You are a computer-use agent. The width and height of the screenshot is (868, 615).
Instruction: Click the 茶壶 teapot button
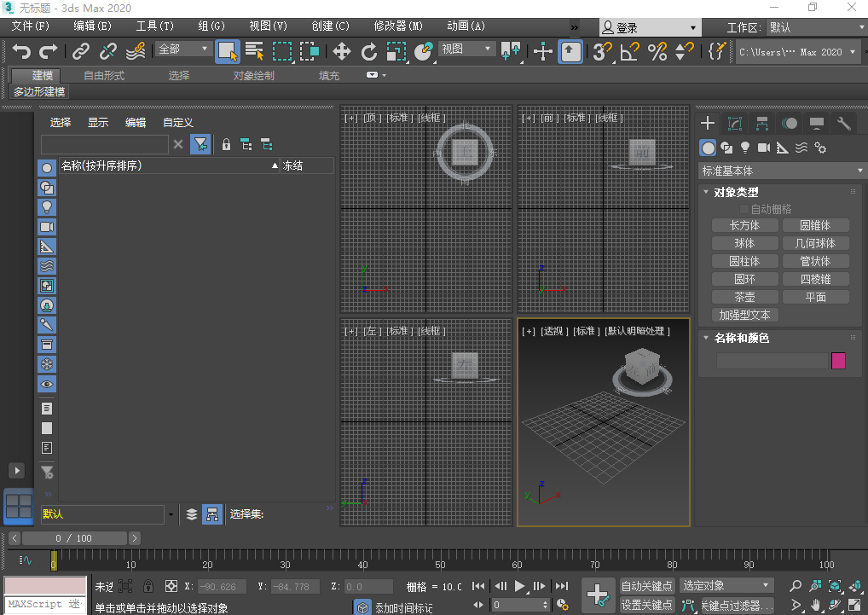tap(744, 297)
